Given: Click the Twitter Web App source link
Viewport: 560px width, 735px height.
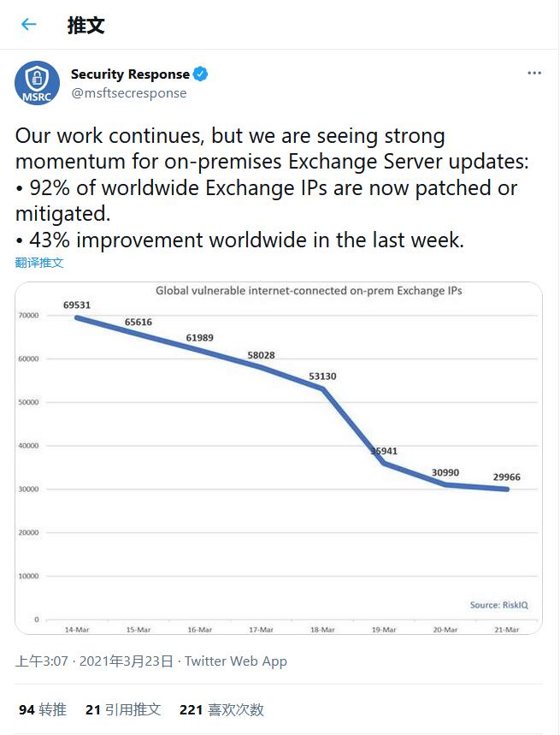Looking at the screenshot, I should tap(236, 661).
